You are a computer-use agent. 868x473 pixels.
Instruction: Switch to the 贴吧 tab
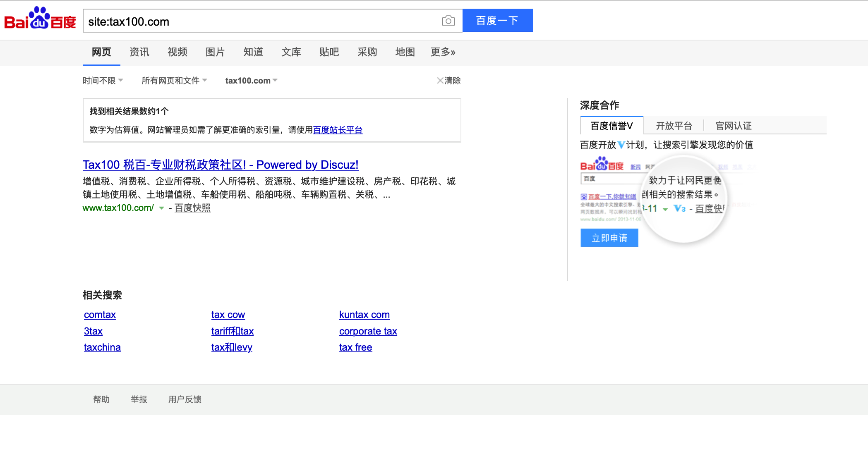pos(329,52)
